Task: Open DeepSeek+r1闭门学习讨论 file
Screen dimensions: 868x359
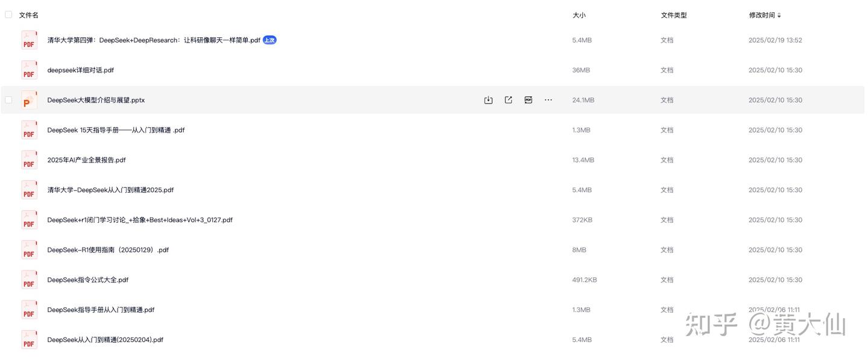Action: pos(140,220)
